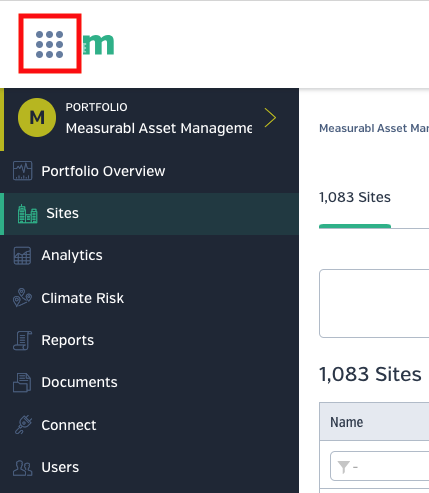Click the green Measurabl logo
429x493 pixels.
[x=98, y=44]
